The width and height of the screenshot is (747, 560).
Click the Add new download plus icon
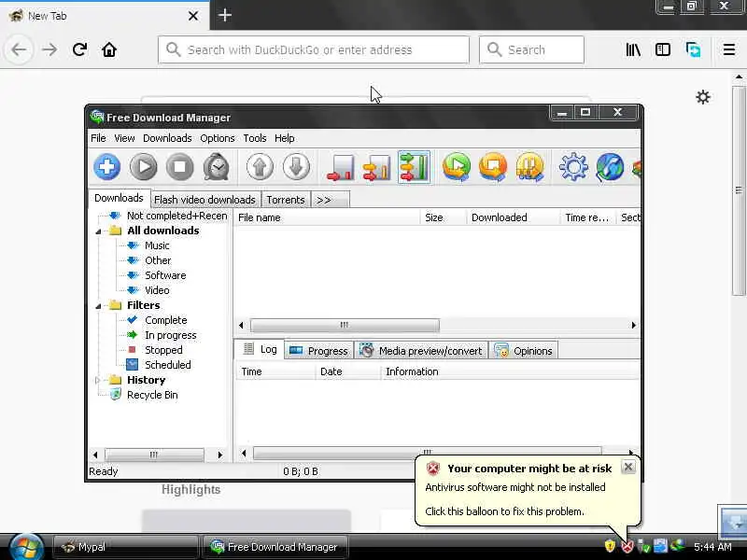pyautogui.click(x=106, y=167)
